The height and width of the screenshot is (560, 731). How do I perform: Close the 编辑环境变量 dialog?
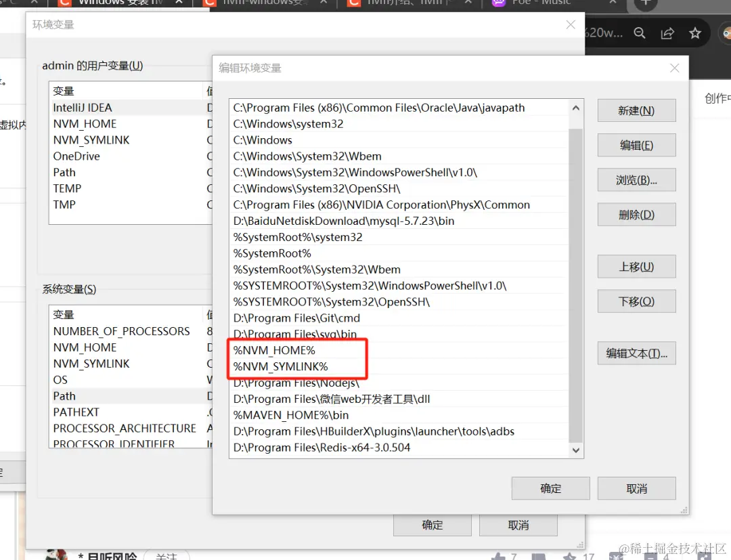coord(674,68)
